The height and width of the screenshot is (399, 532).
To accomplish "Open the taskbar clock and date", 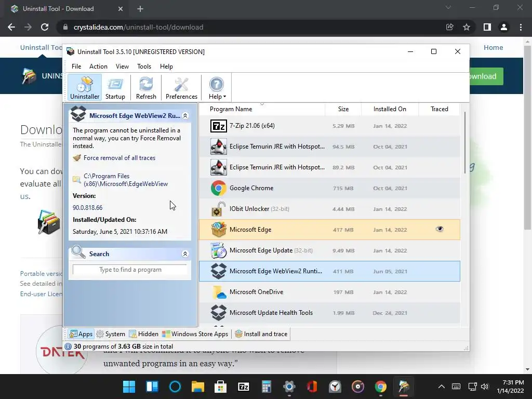I will [x=510, y=387].
